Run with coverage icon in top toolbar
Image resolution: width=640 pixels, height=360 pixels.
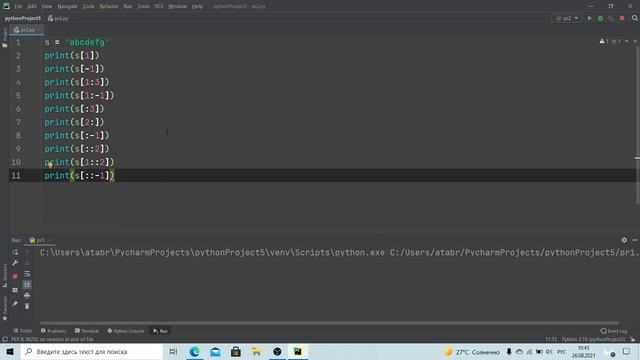[x=611, y=18]
